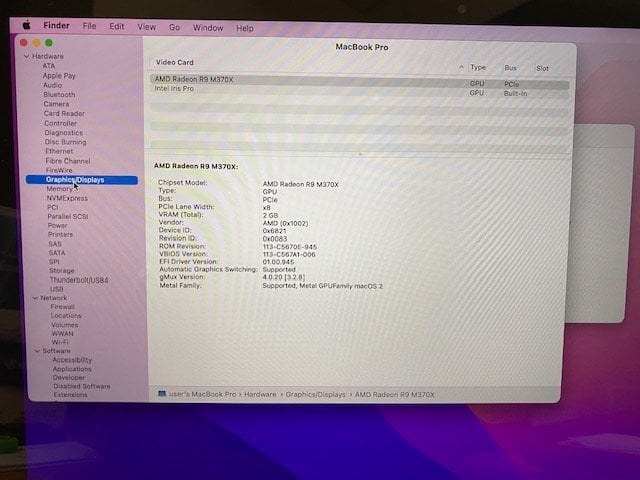Click Graphics/Displays in the path bar

(316, 394)
